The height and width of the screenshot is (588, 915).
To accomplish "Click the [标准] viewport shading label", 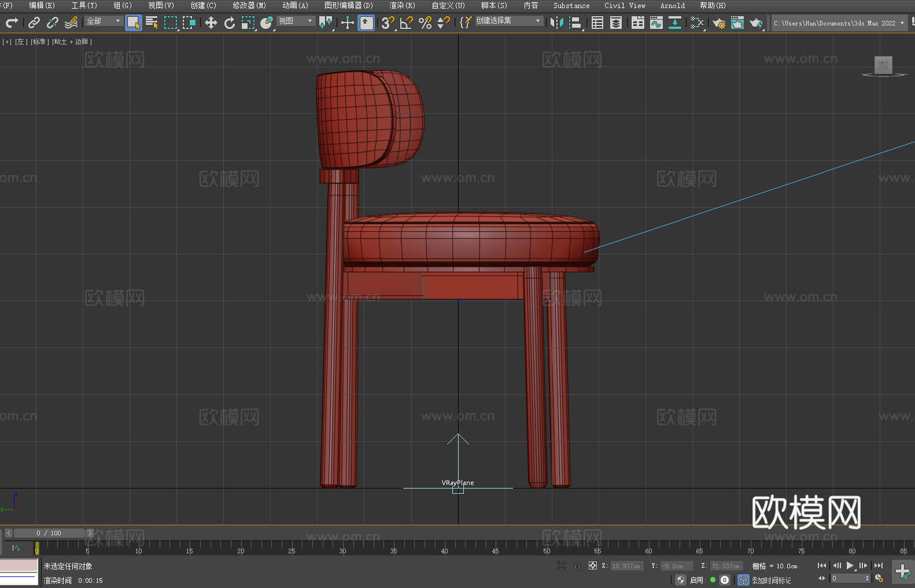I will pyautogui.click(x=40, y=42).
